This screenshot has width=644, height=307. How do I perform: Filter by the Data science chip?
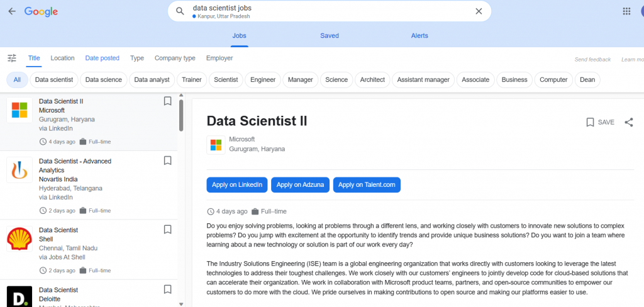click(x=104, y=80)
